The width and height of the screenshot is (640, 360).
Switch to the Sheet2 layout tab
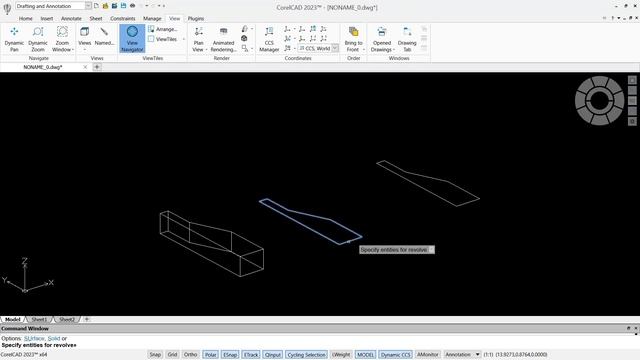tap(67, 319)
